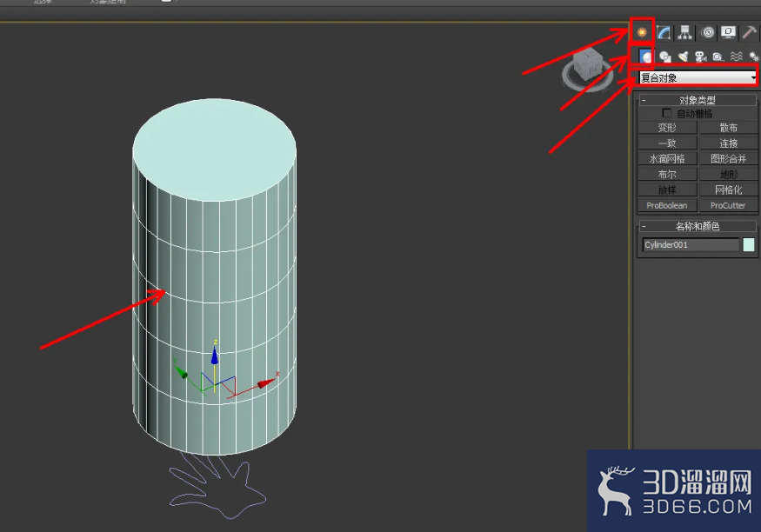Click the ProCutter button
761x532 pixels.
coord(729,205)
